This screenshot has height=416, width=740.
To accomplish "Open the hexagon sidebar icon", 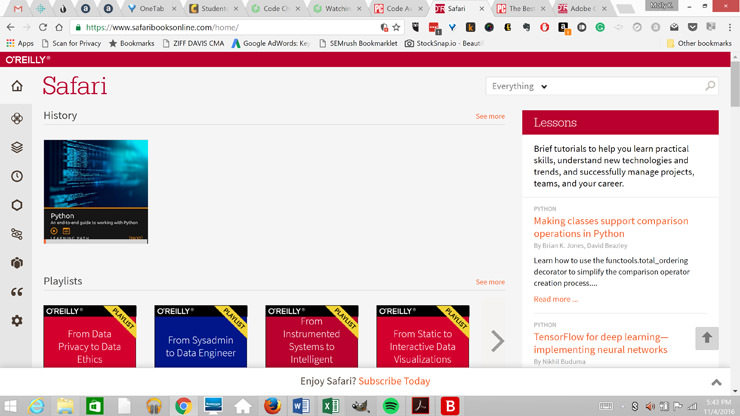I will (17, 205).
